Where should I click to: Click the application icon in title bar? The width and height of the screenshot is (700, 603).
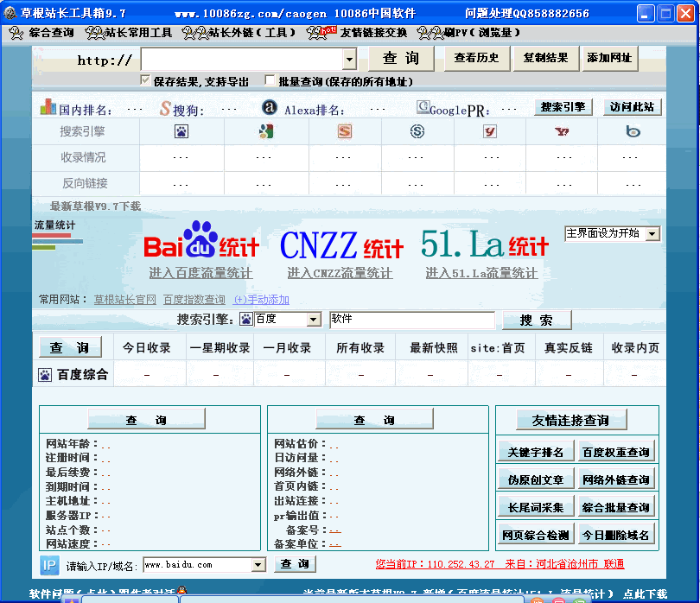[10, 13]
